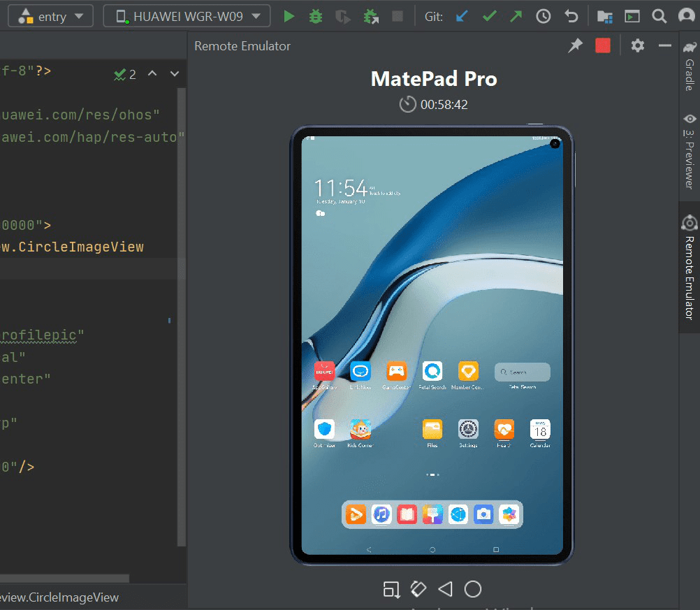The width and height of the screenshot is (700, 610).
Task: Commit changes with Git checkmark icon
Action: (490, 17)
